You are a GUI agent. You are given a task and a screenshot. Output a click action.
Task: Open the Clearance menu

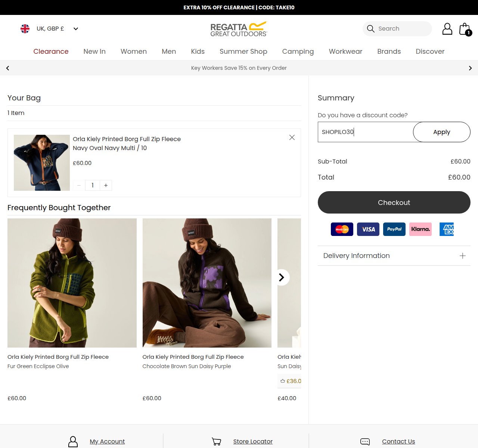(51, 52)
